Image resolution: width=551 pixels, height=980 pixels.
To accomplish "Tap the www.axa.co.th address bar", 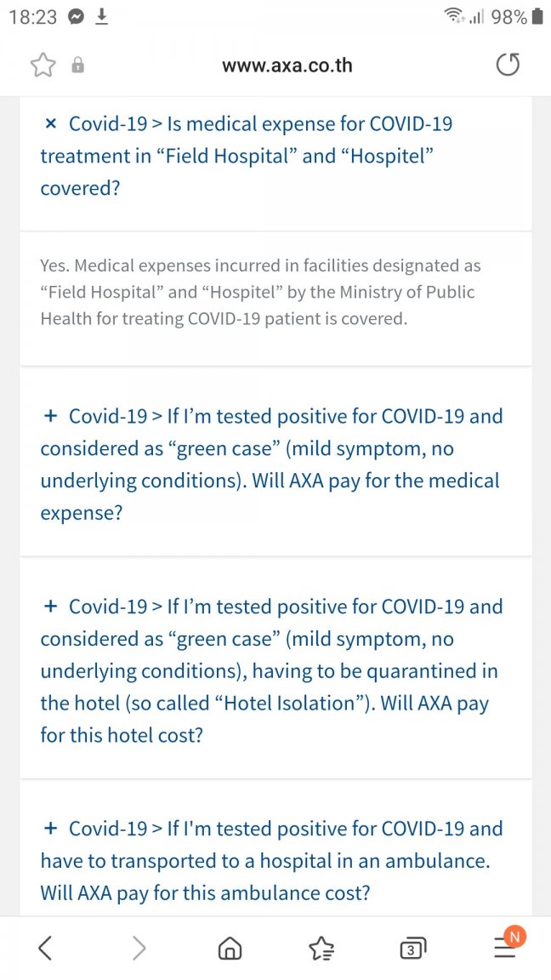I will pos(287,65).
